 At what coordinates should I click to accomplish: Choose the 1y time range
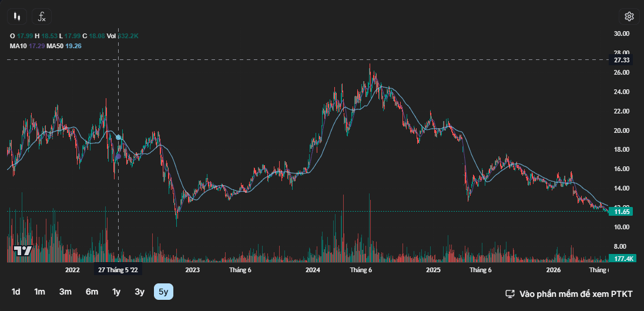(116, 292)
